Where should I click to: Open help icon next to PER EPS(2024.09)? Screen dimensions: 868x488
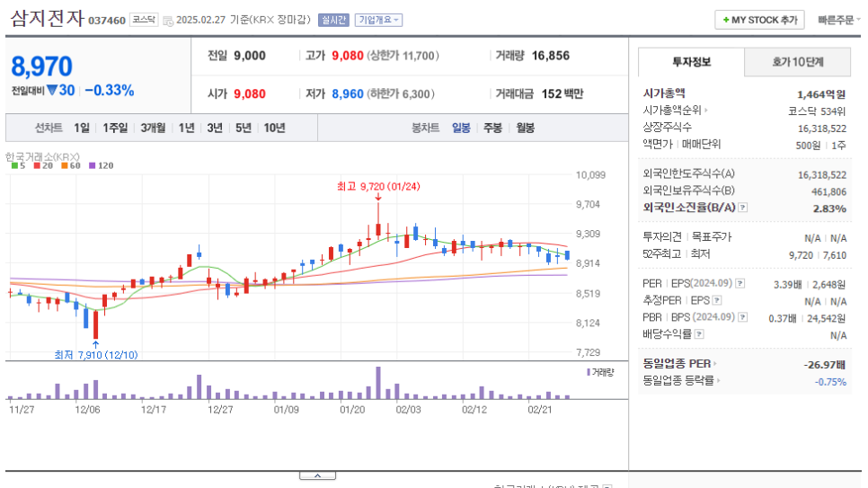pyautogui.click(x=740, y=284)
